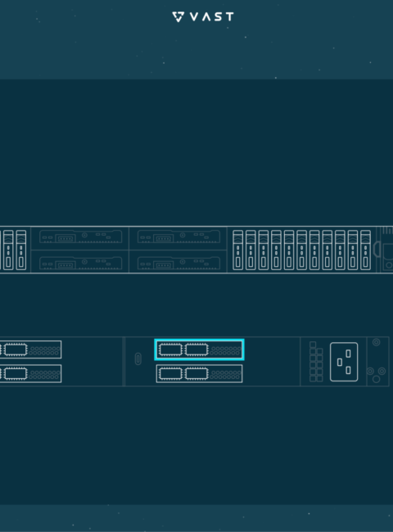Select the sixth drive in the right drive group

coord(301,250)
